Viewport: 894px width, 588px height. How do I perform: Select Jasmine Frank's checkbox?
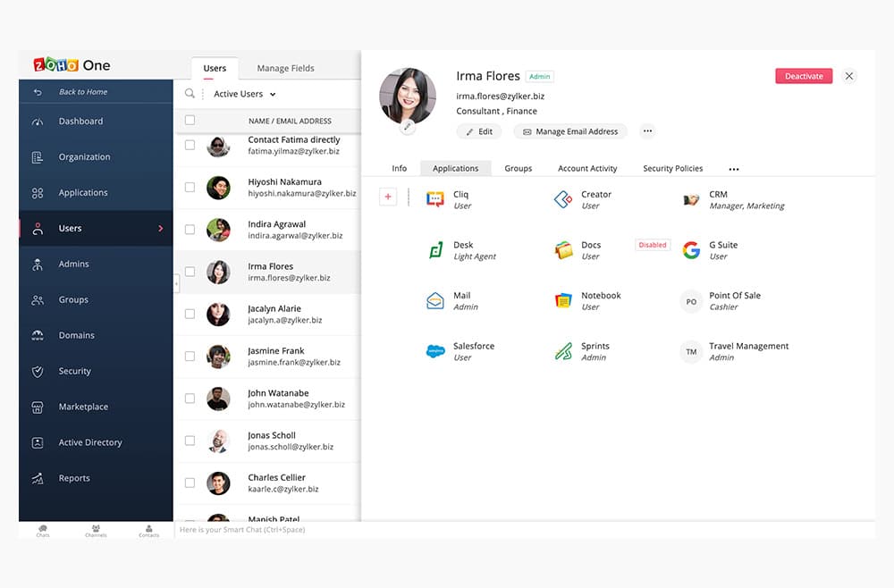[190, 356]
